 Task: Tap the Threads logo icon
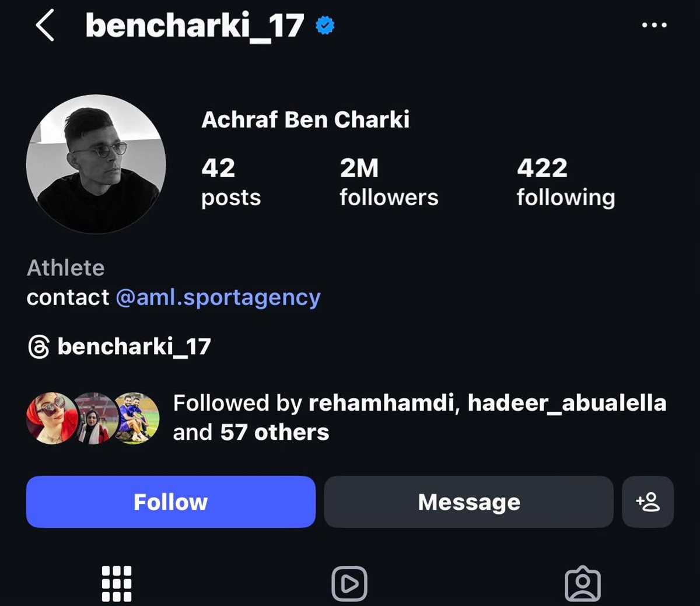coord(38,347)
